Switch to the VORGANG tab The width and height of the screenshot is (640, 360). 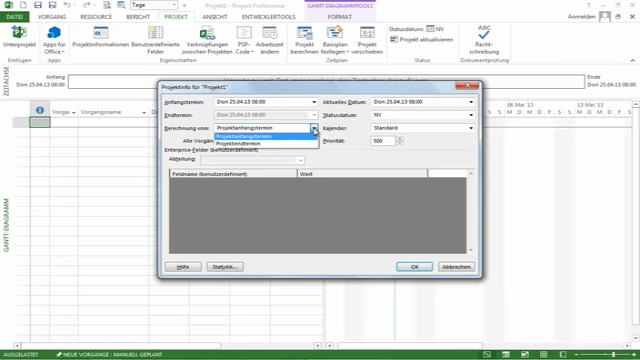tap(52, 17)
